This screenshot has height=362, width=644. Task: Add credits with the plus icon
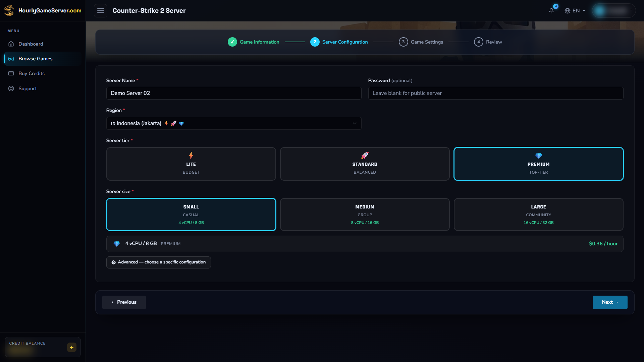72,347
